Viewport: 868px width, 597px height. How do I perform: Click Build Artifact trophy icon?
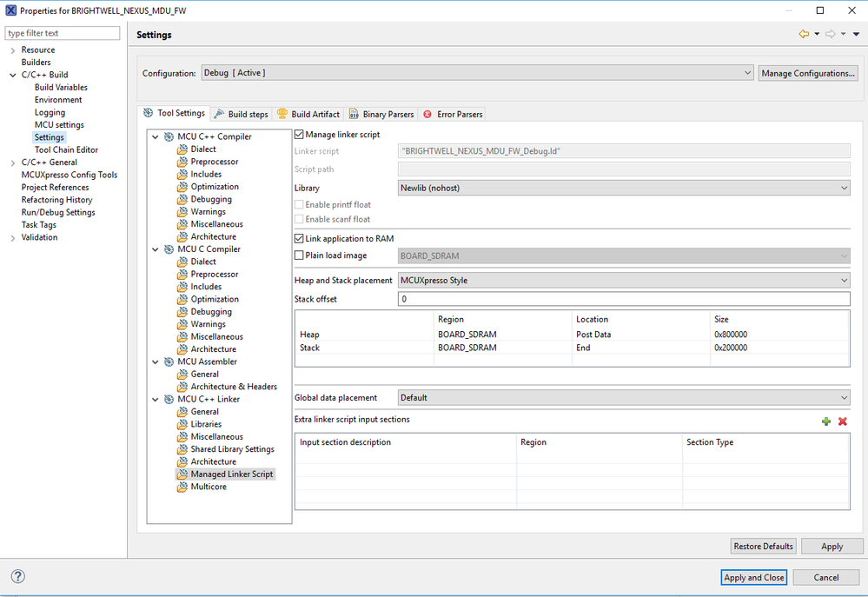point(282,114)
